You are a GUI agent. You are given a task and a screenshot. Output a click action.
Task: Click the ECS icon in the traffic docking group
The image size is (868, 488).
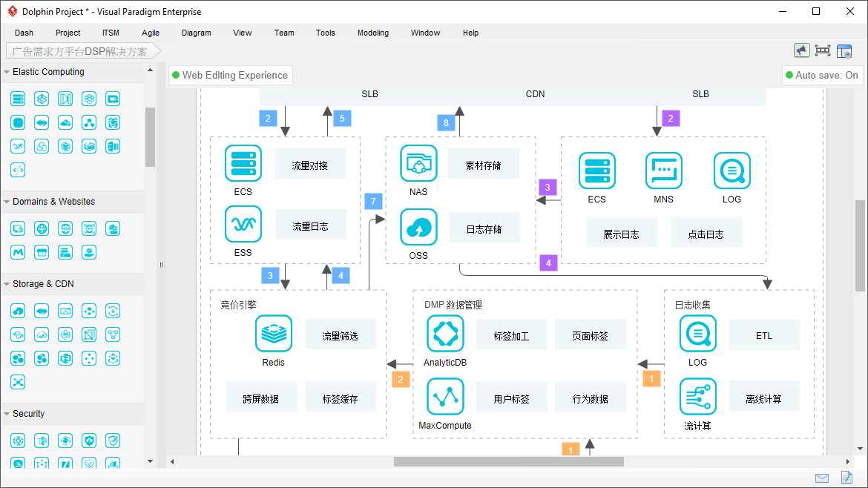pyautogui.click(x=243, y=163)
